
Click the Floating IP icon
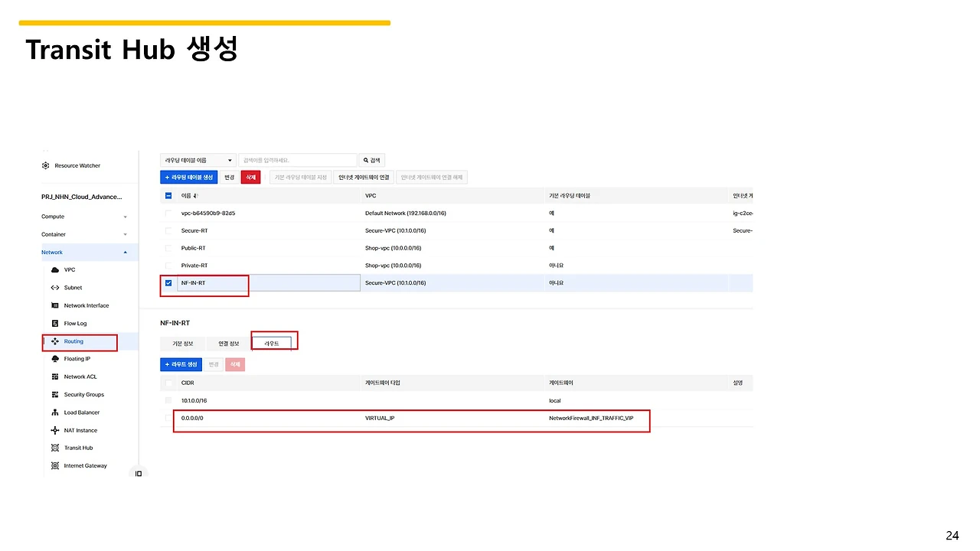[55, 359]
